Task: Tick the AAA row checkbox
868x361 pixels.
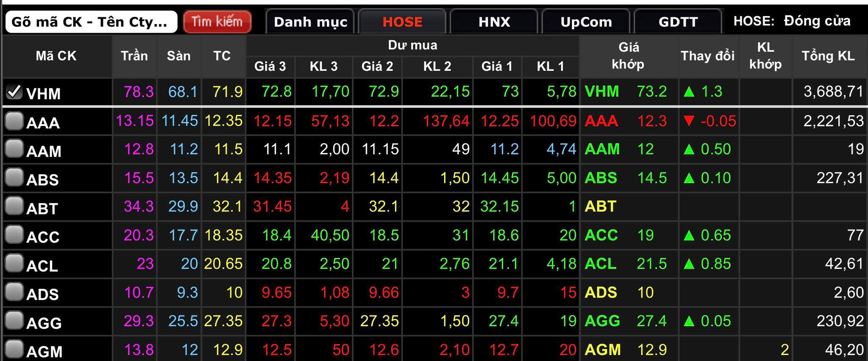Action: (14, 121)
